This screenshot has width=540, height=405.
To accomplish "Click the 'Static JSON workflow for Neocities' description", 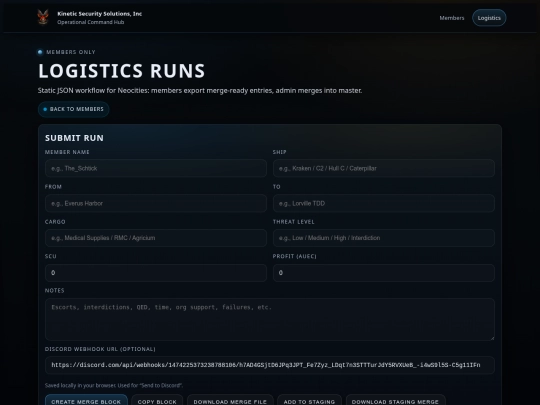I will [200, 91].
